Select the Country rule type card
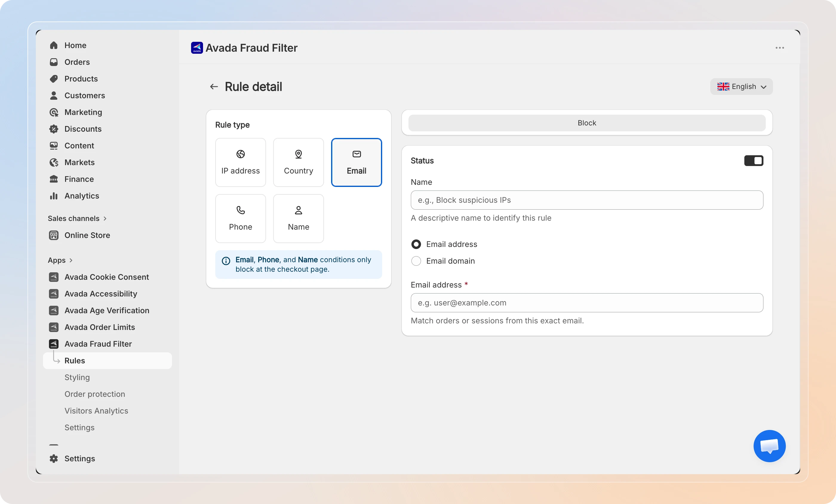 [299, 162]
